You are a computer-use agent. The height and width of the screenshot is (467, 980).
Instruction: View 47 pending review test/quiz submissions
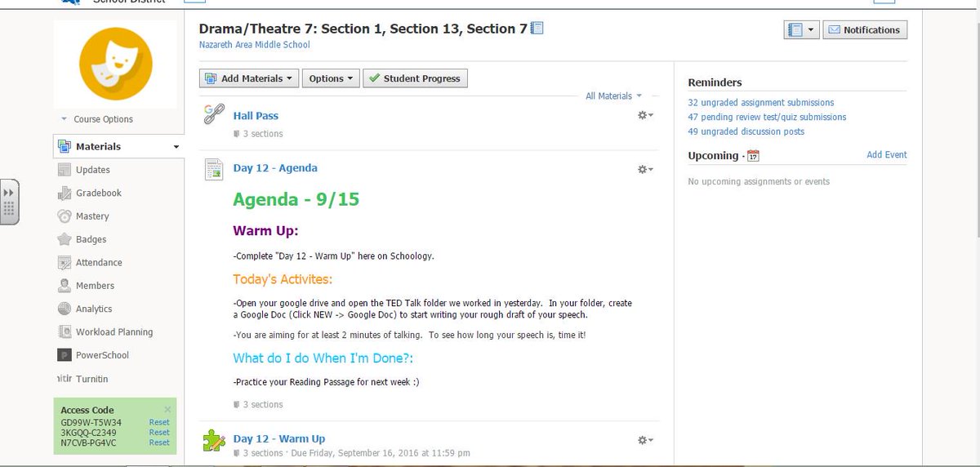[767, 118]
